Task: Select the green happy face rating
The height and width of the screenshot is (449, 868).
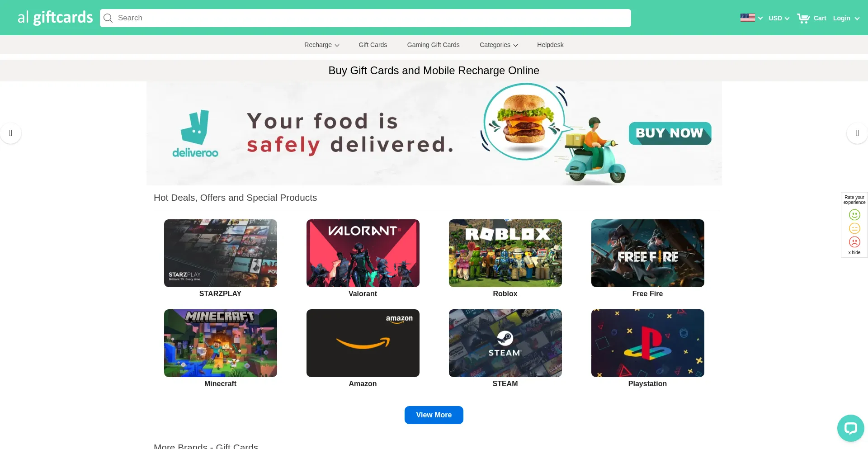Action: click(854, 215)
